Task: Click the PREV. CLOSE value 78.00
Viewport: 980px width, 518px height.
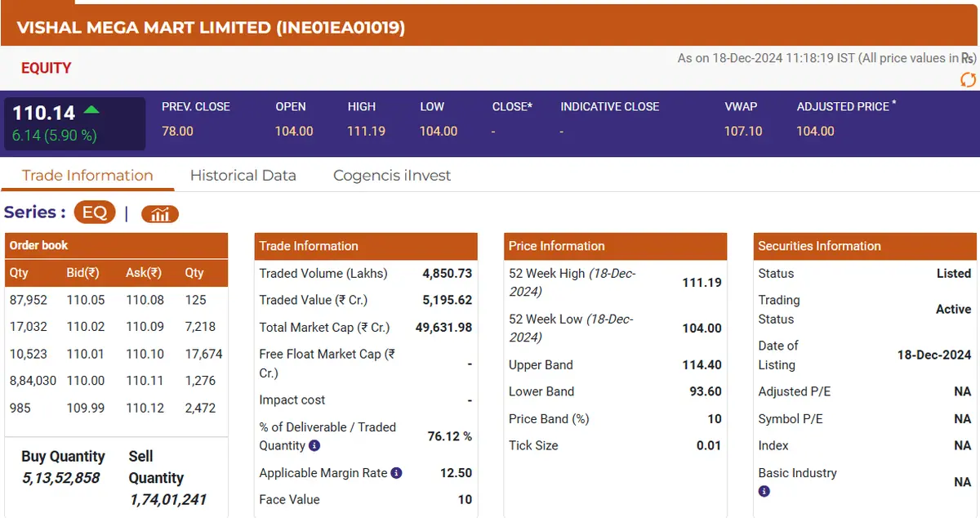Action: 177,131
